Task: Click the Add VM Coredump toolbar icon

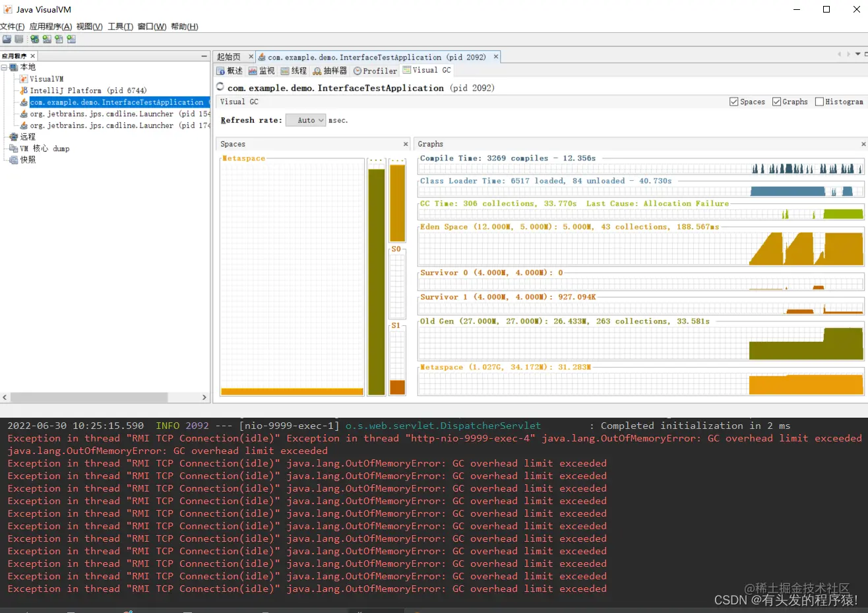Action: point(59,39)
